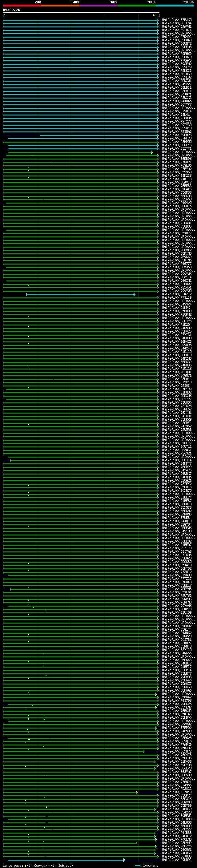Select the UniRef100_C3ZTF1 label
The image size is (197, 868).
click(x=176, y=149)
